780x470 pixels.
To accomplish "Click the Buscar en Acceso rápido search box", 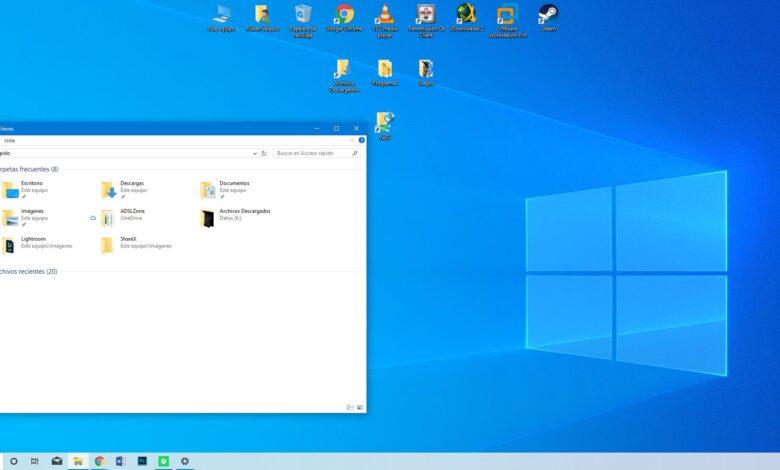I will pyautogui.click(x=312, y=153).
